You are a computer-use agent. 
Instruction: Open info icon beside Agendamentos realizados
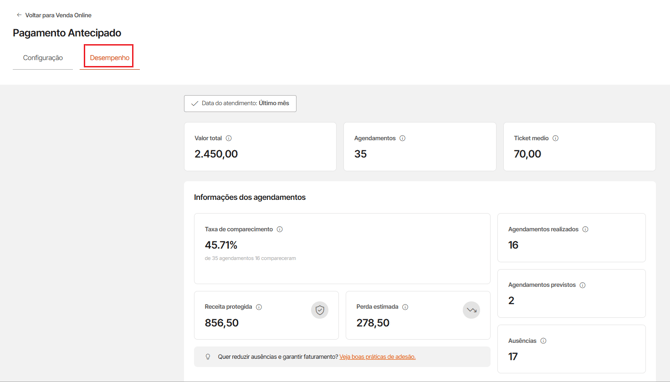pyautogui.click(x=585, y=229)
